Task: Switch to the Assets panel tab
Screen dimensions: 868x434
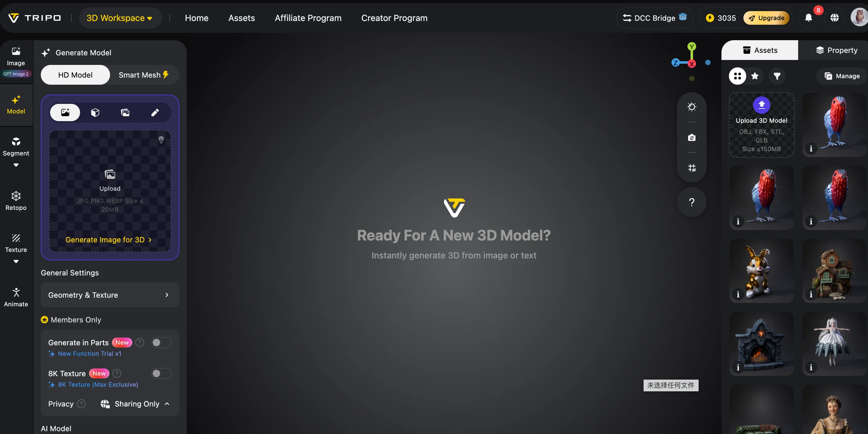Action: [759, 50]
